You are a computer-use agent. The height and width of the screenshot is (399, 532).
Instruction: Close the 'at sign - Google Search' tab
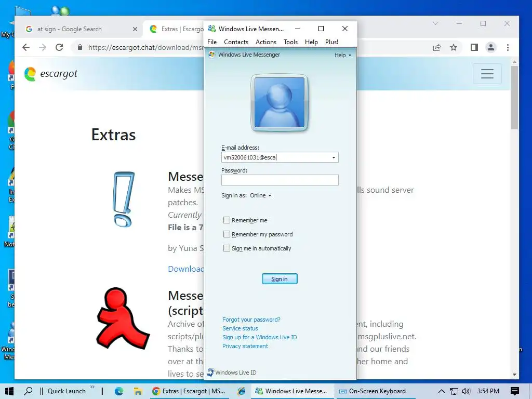[x=135, y=29]
